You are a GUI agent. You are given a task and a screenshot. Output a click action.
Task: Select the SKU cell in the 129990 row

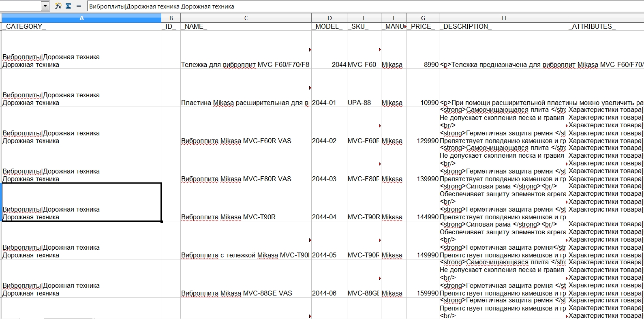[x=364, y=126]
